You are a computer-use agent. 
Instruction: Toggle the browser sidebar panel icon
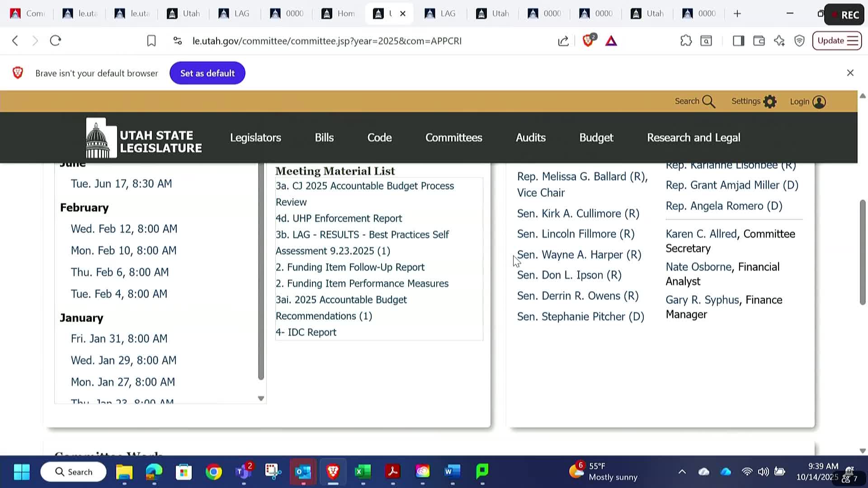(738, 41)
